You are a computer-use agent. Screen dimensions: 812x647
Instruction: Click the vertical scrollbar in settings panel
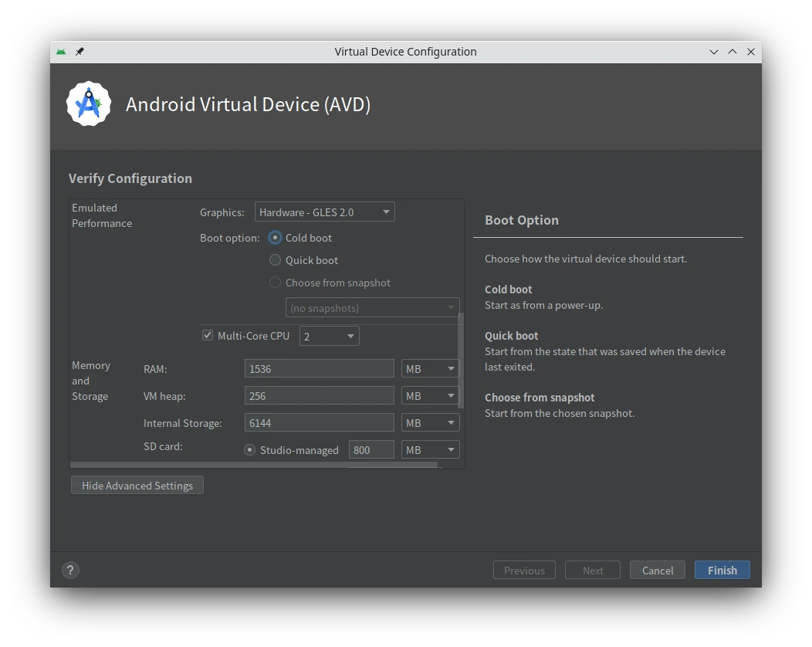pyautogui.click(x=461, y=360)
